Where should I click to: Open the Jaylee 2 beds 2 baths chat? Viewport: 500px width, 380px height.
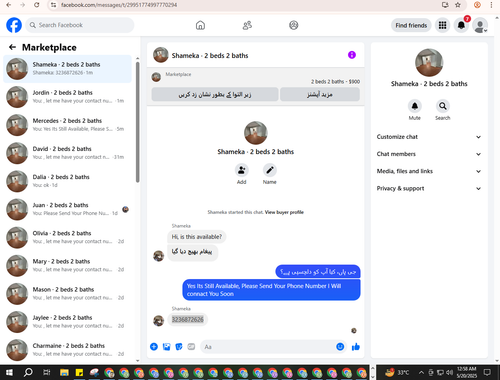click(x=67, y=322)
